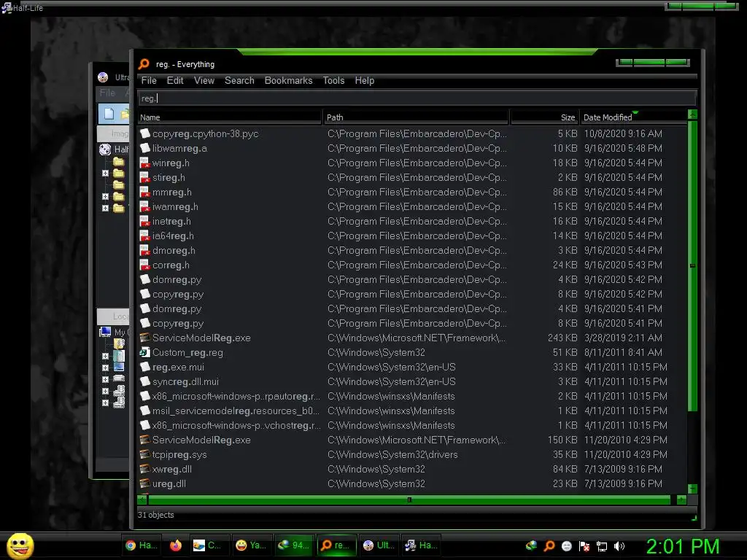Switch to the C... picture taskbar button
The height and width of the screenshot is (560, 747).
209,545
